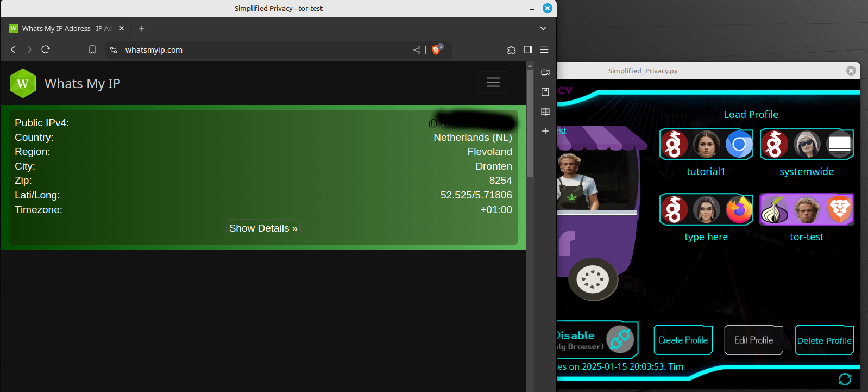Viewport: 868px width, 392px height.
Task: Open bookmarks panel in the sidebar
Action: (x=545, y=92)
